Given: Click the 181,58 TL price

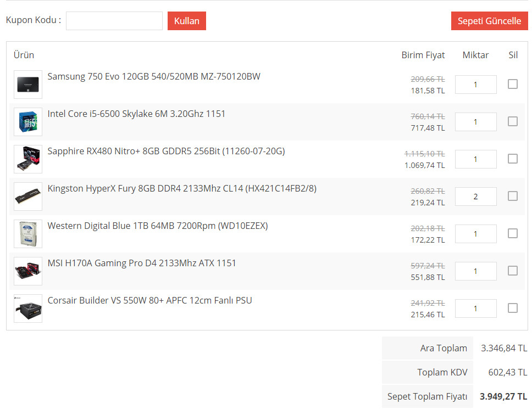Looking at the screenshot, I should (428, 91).
